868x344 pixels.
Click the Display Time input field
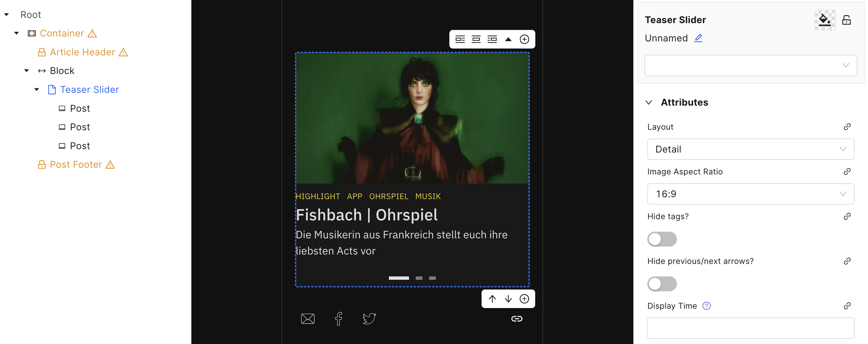click(750, 328)
